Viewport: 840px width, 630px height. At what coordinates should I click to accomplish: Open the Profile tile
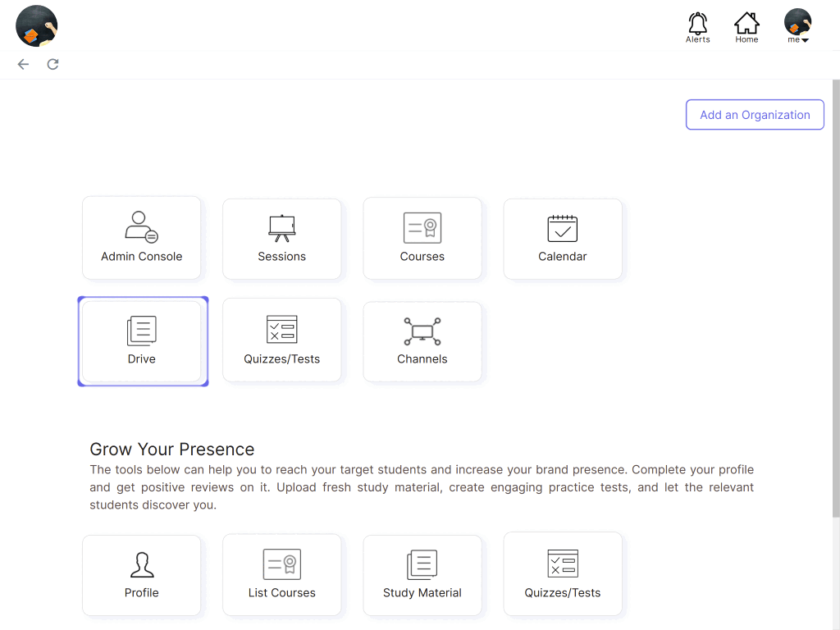click(141, 575)
